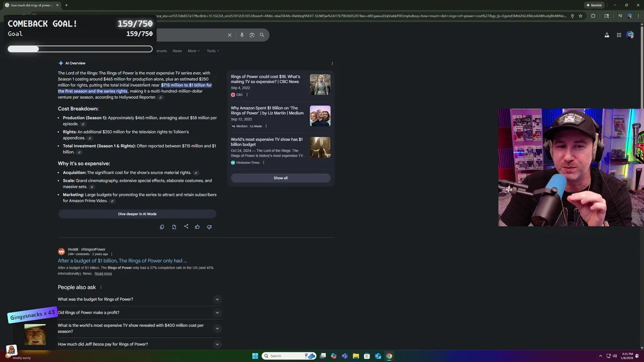Open 'World's most expensive TV show' article

267,142
